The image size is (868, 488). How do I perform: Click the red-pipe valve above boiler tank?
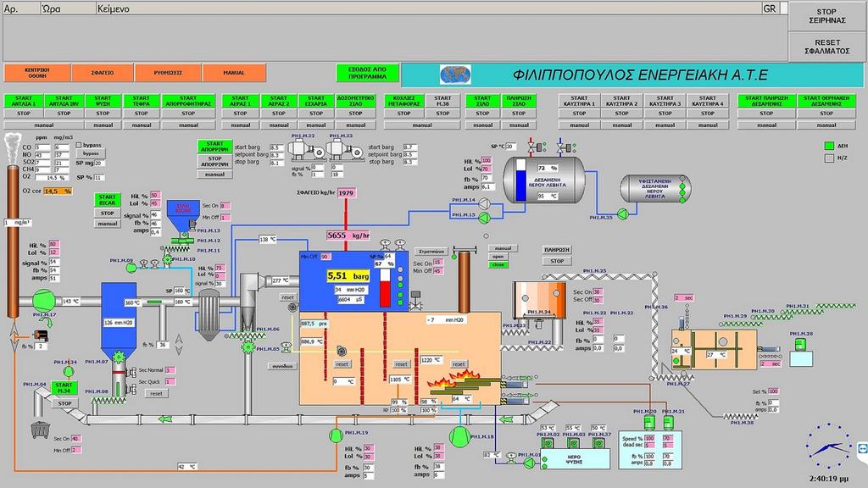point(533,147)
